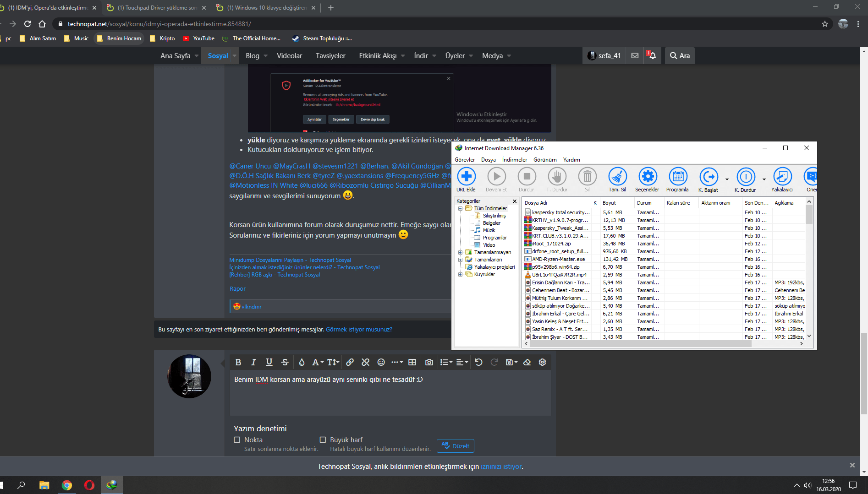The width and height of the screenshot is (868, 494).
Task: Click the iznini istiyor notification link
Action: click(x=501, y=466)
